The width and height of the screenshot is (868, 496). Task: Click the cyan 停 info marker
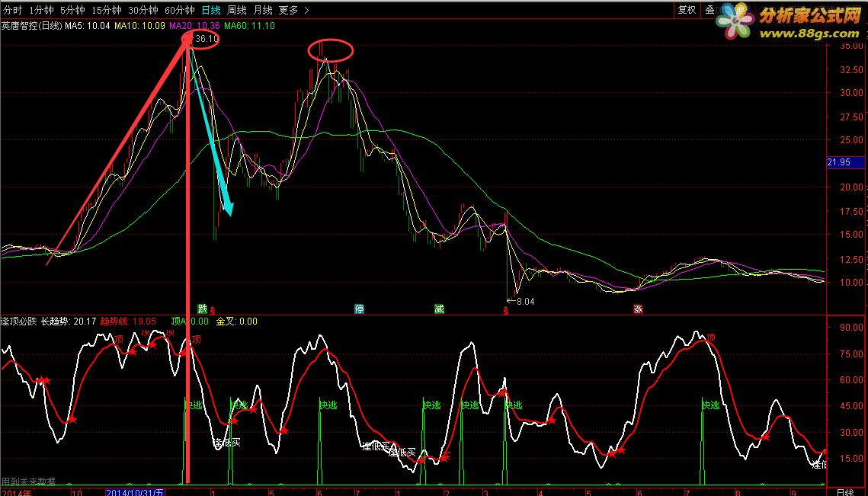pos(359,309)
